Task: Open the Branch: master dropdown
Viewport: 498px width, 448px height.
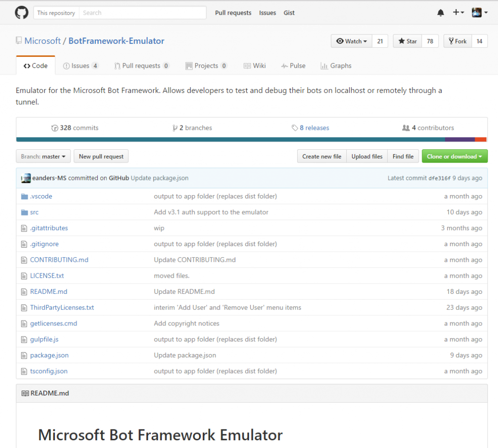Action: click(43, 156)
